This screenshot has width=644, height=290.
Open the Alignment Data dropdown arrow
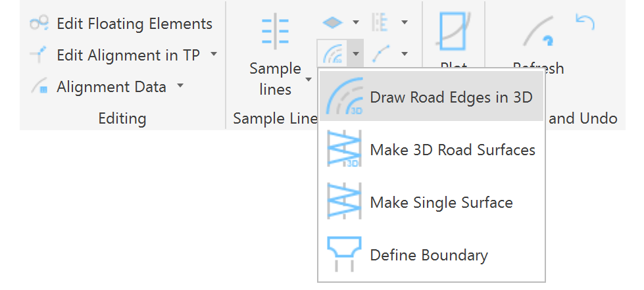(180, 86)
